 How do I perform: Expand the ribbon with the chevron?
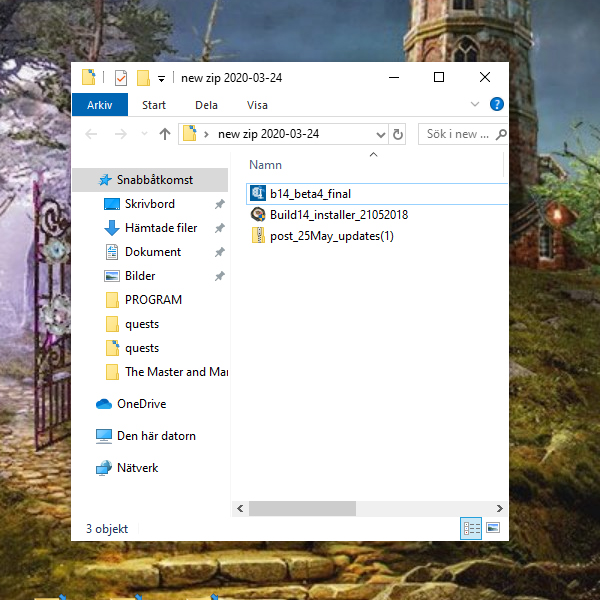[x=474, y=104]
